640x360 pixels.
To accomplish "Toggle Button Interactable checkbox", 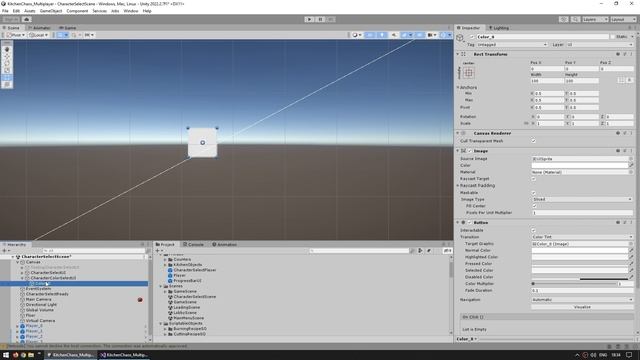I will (533, 230).
